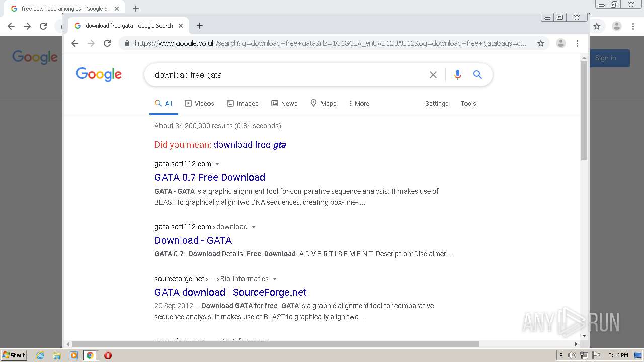Open search Tools
Screen dimensions: 644x362
468,103
